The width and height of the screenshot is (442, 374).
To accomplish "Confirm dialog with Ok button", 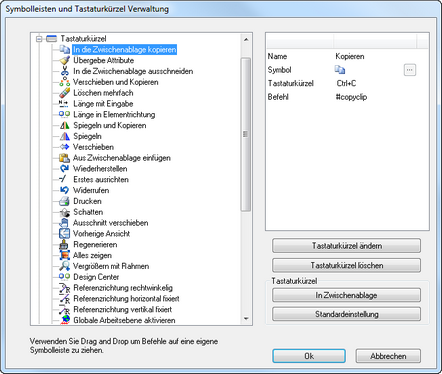I will point(309,356).
